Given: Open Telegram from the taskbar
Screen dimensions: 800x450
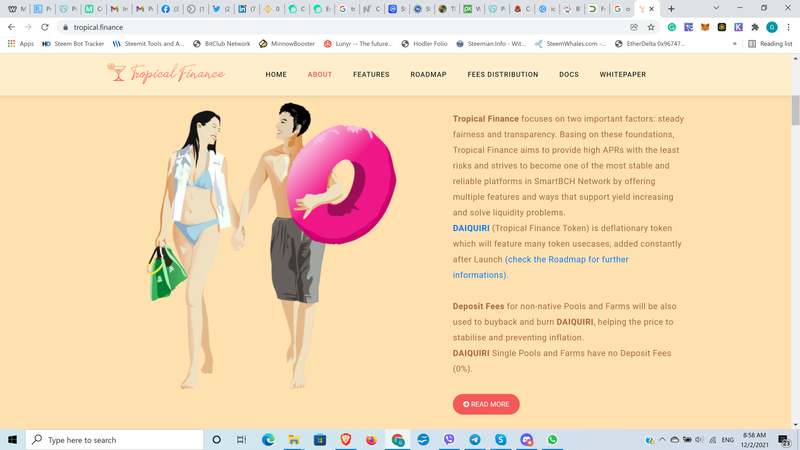Looking at the screenshot, I should click(x=474, y=439).
